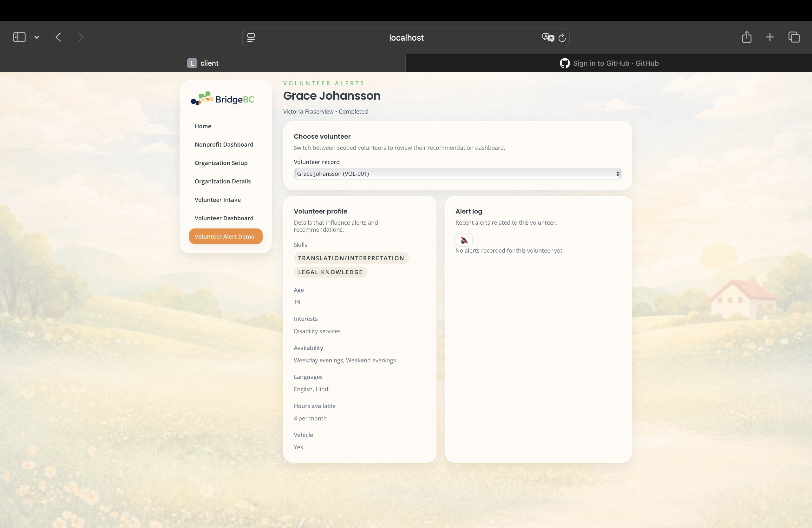
Task: Click the BridgeBC logo
Action: (222, 99)
